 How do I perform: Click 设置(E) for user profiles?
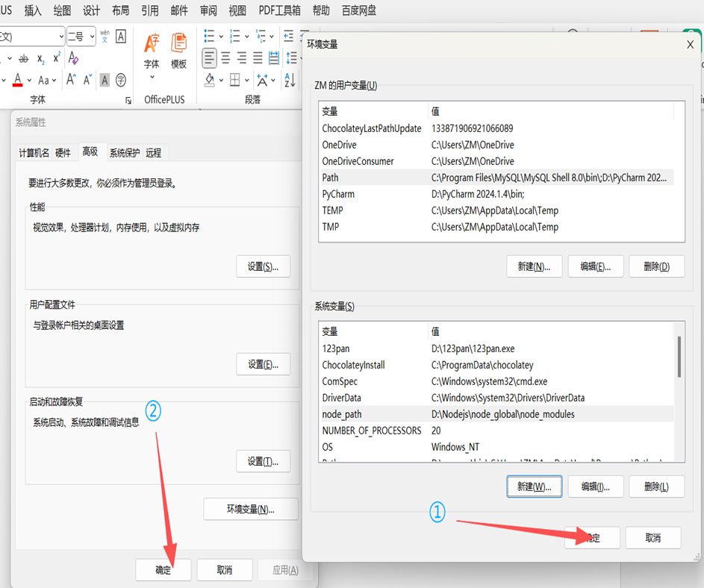coord(263,364)
